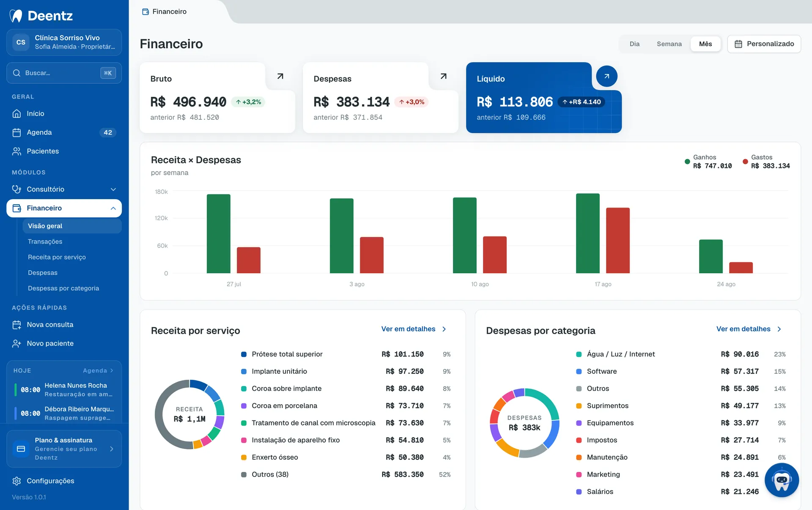Open the Personalizado date range picker
Screen dimensions: 812x510
(x=764, y=44)
